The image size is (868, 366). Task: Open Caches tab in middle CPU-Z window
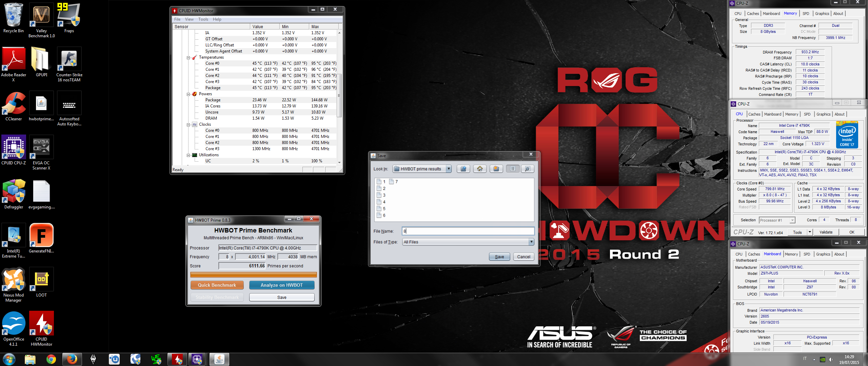[x=754, y=114]
